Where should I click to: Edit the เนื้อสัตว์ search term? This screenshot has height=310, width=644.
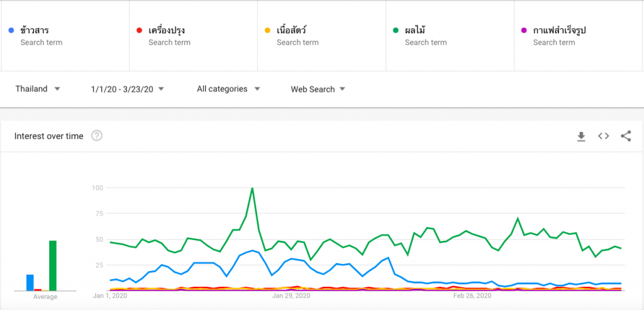[x=321, y=36]
